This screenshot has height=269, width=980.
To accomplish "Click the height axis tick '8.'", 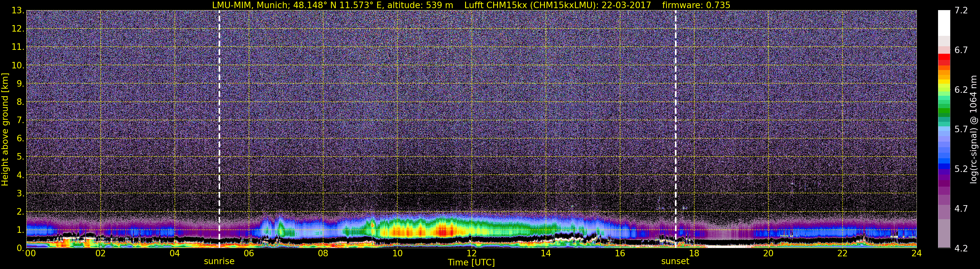I will pos(20,102).
